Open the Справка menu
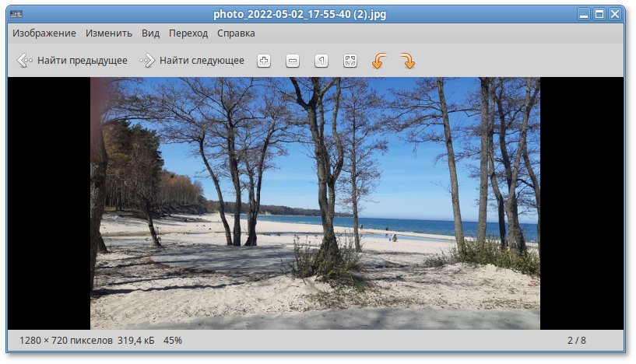The height and width of the screenshot is (364, 636). [236, 33]
